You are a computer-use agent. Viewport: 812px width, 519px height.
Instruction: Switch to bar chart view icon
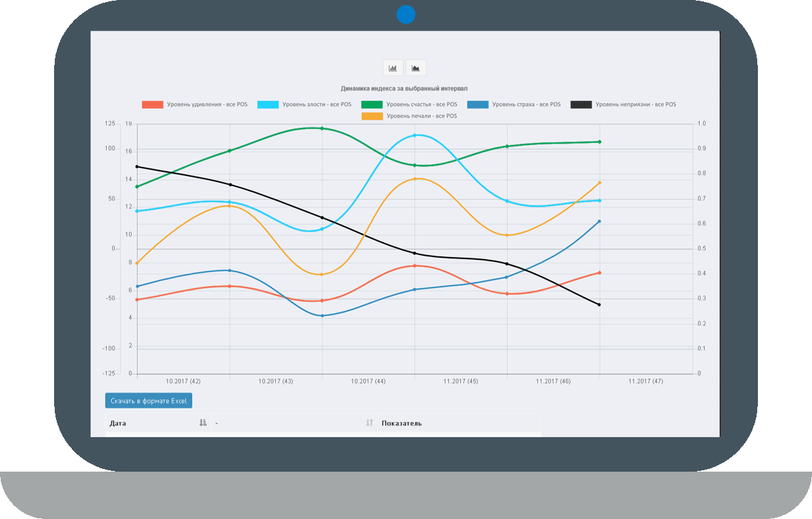(x=393, y=68)
